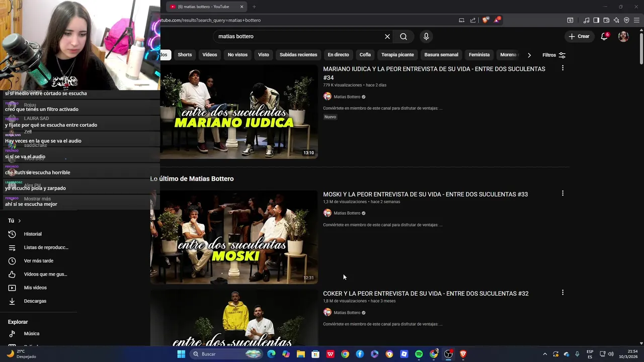Image resolution: width=644 pixels, height=362 pixels.
Task: Open more options for the Moski video
Action: [x=562, y=193]
